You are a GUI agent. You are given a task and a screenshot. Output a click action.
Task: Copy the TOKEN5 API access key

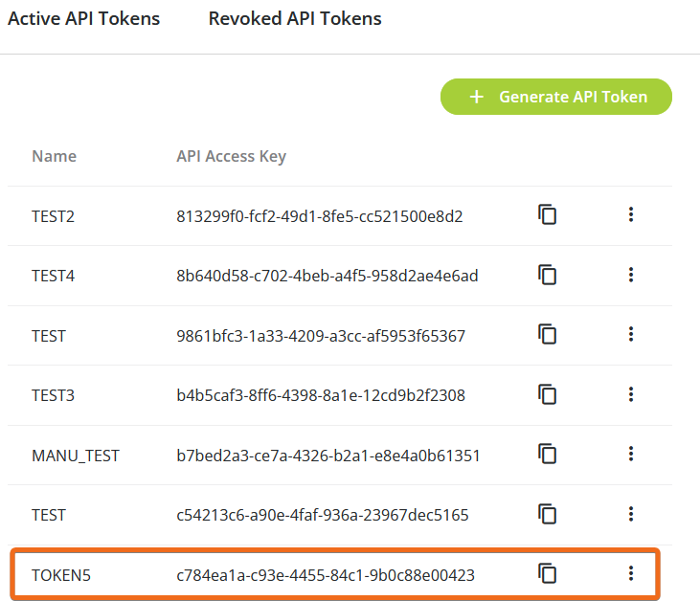[x=547, y=573]
